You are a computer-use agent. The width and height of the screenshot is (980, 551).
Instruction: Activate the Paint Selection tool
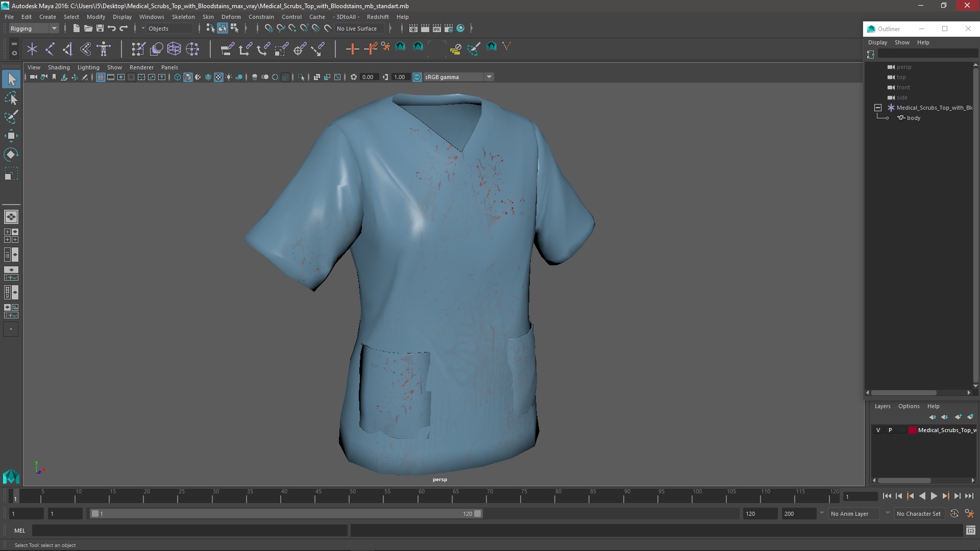pyautogui.click(x=11, y=117)
